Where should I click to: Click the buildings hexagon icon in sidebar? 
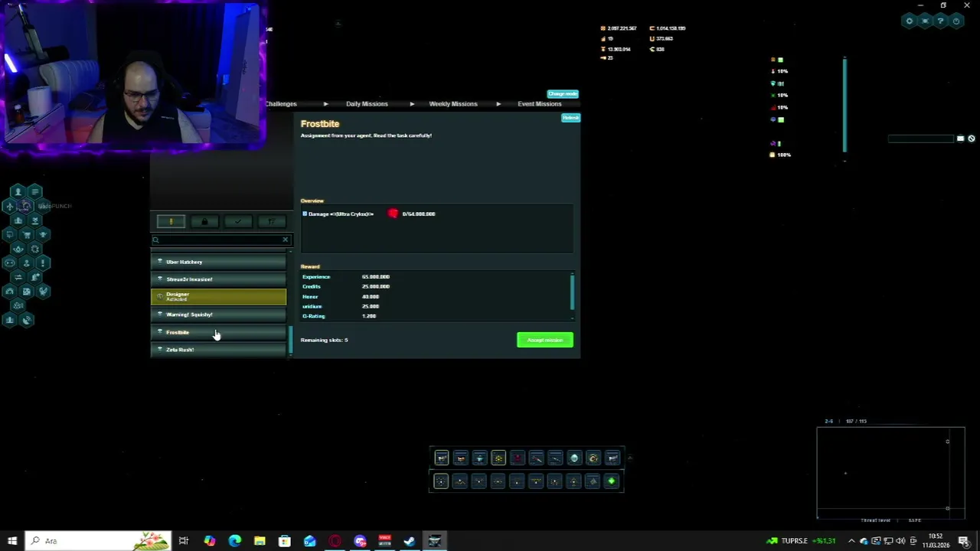tap(18, 220)
